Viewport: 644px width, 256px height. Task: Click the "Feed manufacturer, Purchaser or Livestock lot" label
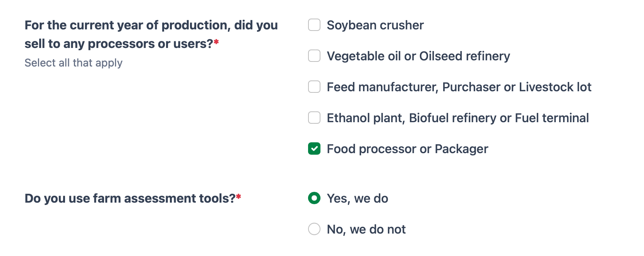point(459,87)
